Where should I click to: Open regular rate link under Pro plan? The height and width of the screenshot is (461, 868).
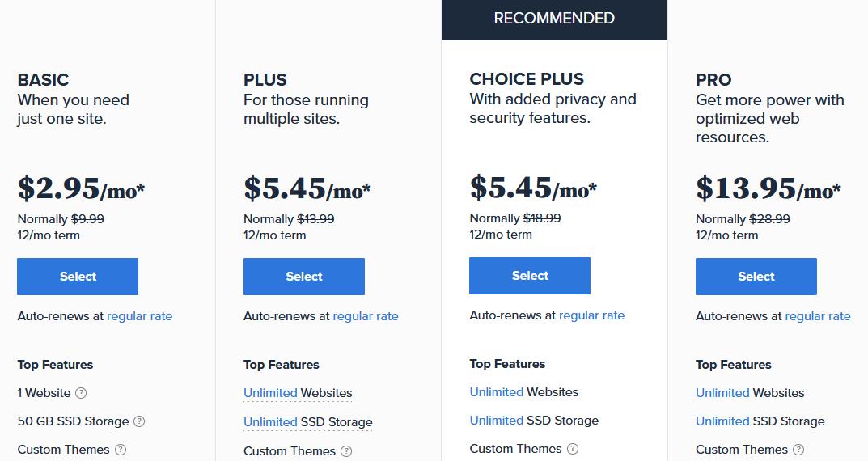pyautogui.click(x=818, y=316)
